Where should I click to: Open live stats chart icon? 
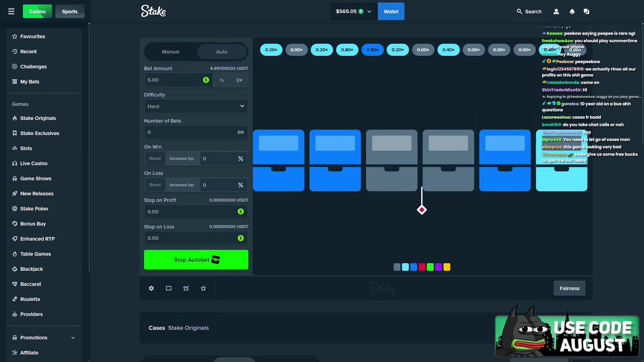click(186, 288)
